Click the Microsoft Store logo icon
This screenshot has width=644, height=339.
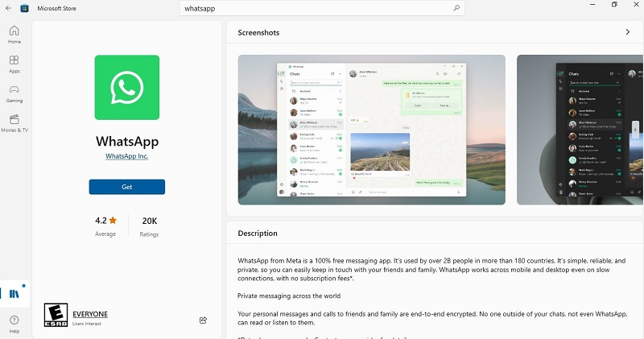tap(25, 8)
